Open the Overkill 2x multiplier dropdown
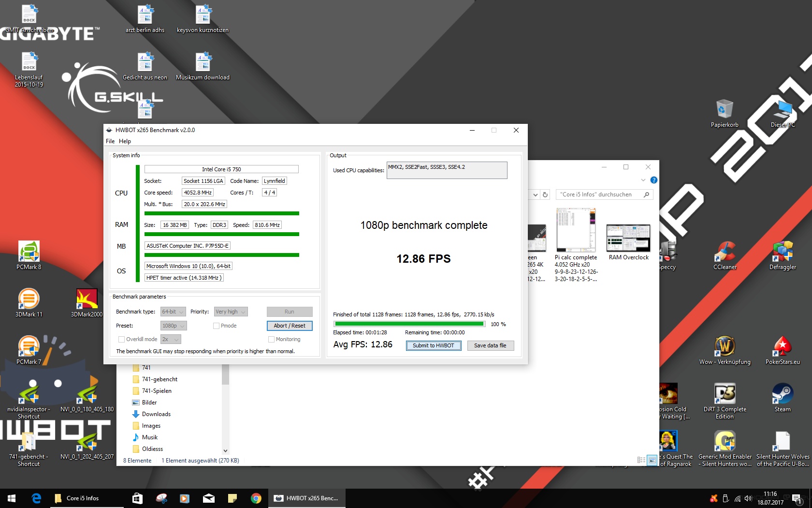Image resolution: width=812 pixels, height=508 pixels. [171, 339]
